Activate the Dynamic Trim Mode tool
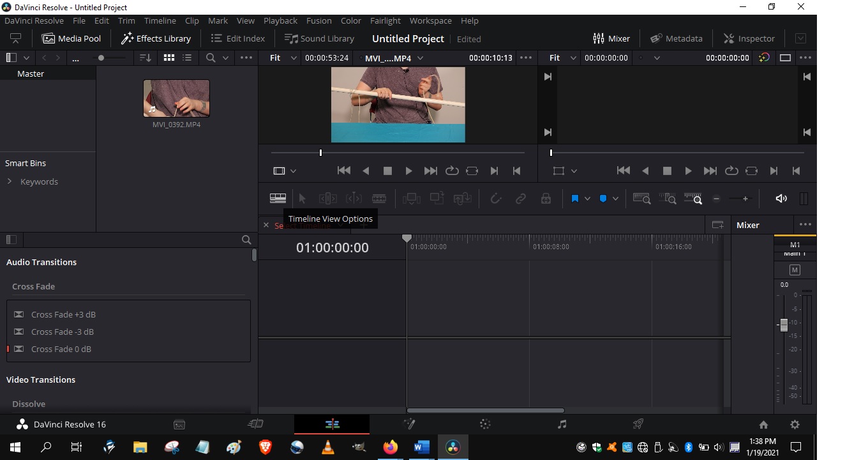The image size is (868, 460). 354,199
